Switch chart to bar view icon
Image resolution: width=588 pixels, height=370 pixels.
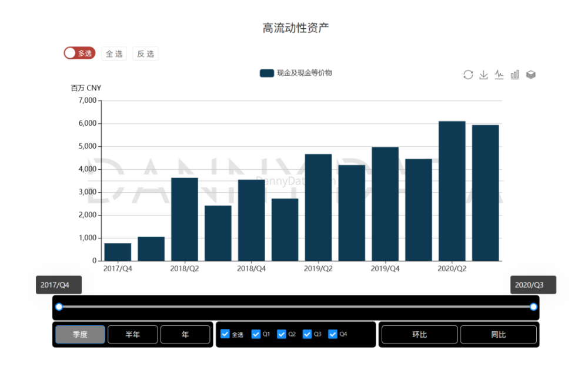(x=514, y=75)
